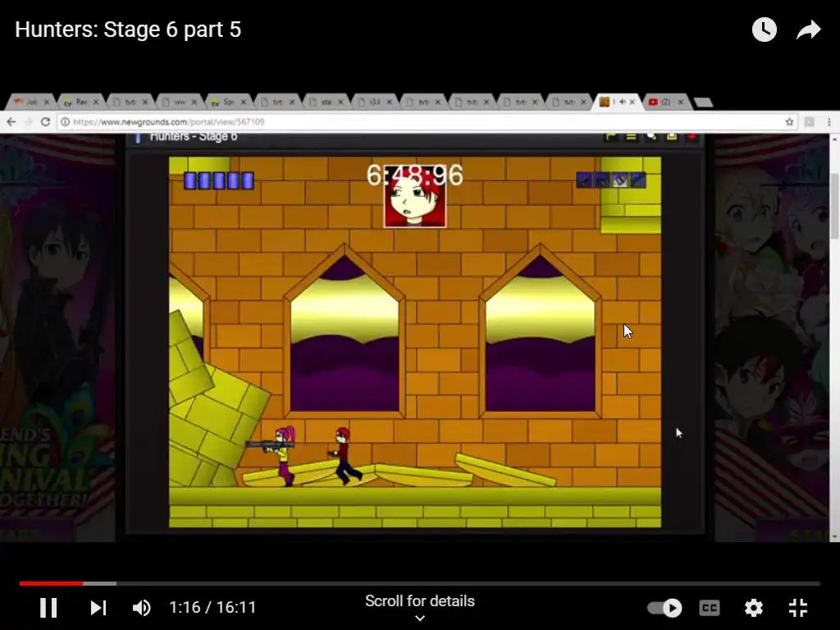Click the red heart favorite icon
Viewport: 840px width, 630px height.
(692, 137)
